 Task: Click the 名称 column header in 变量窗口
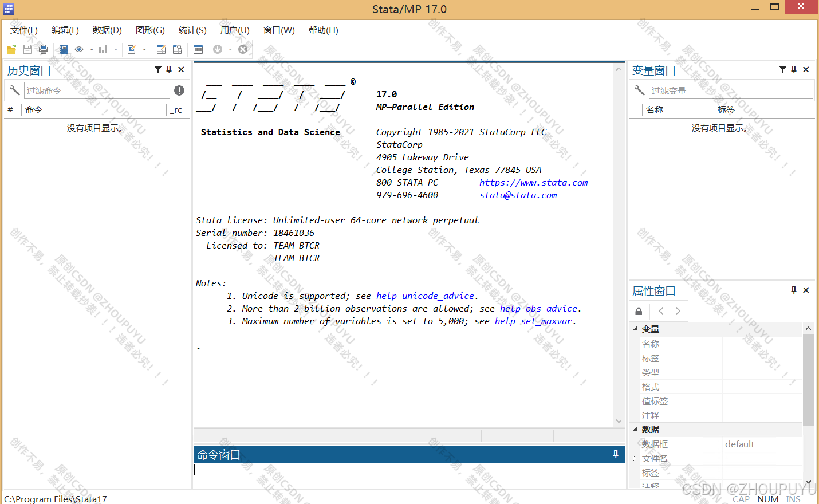pos(678,109)
